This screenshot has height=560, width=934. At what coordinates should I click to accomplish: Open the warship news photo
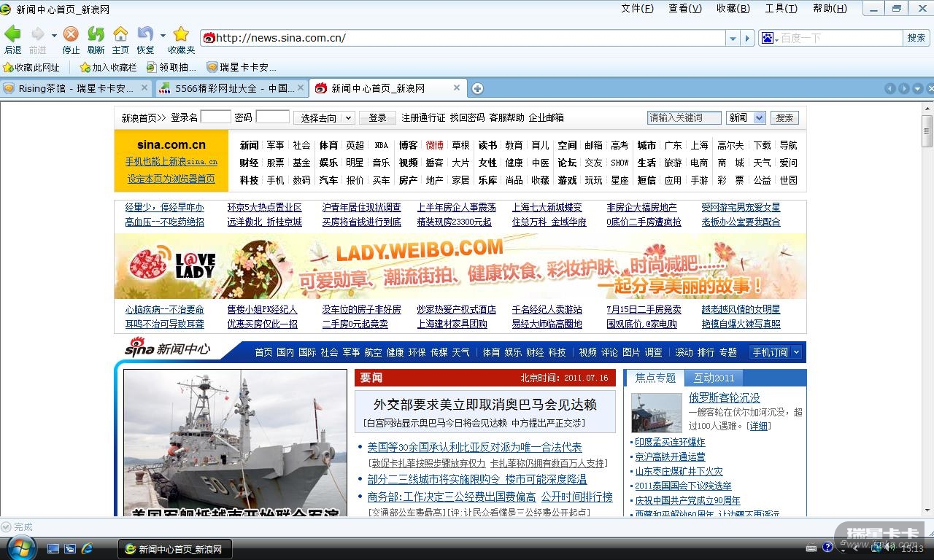point(235,443)
